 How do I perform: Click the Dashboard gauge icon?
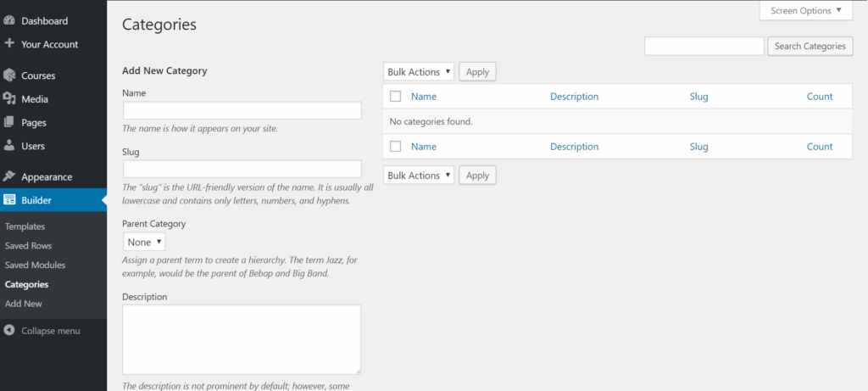coord(9,20)
